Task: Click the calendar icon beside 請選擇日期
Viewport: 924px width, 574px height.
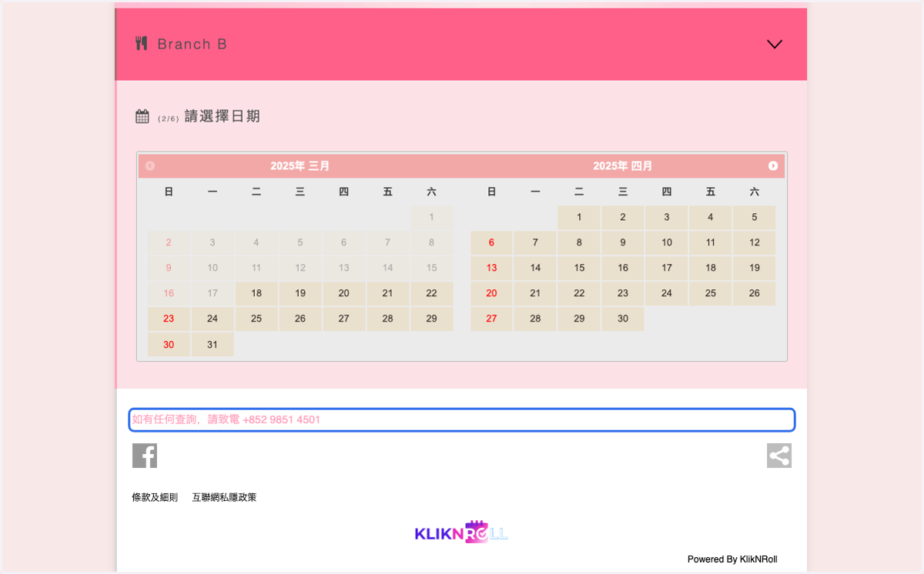Action: pyautogui.click(x=142, y=116)
